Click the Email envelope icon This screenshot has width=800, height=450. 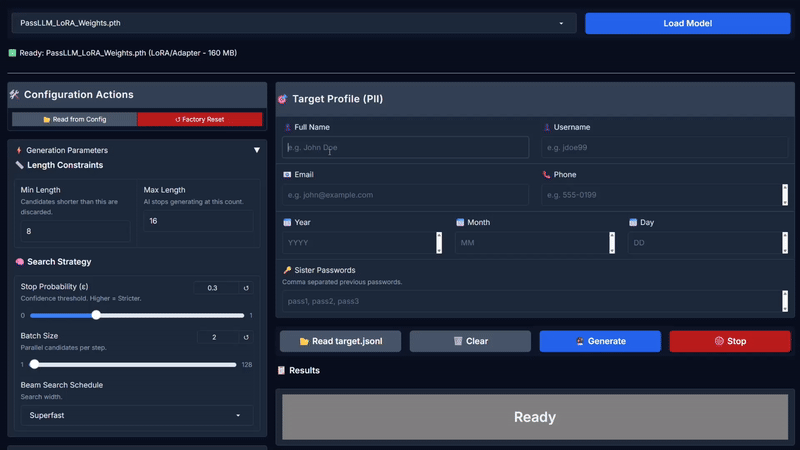[287, 174]
